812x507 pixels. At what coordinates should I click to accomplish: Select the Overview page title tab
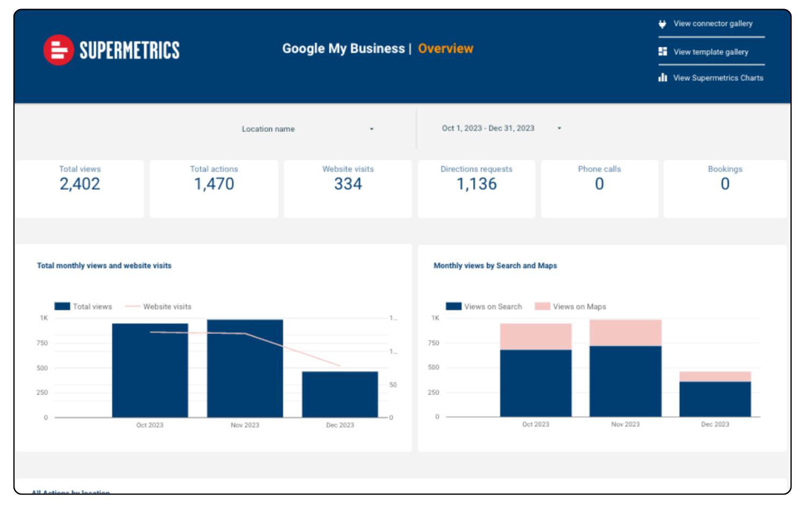pyautogui.click(x=445, y=48)
